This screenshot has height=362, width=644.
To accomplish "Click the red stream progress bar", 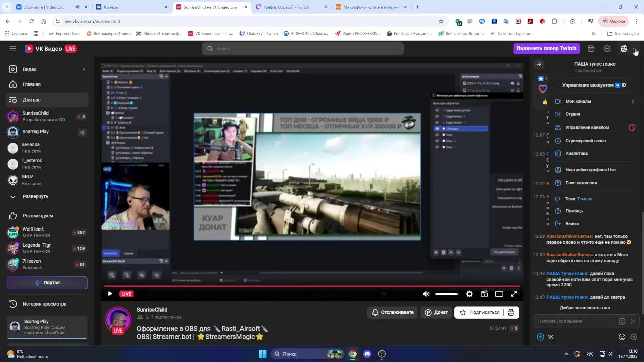I will pyautogui.click(x=311, y=286).
